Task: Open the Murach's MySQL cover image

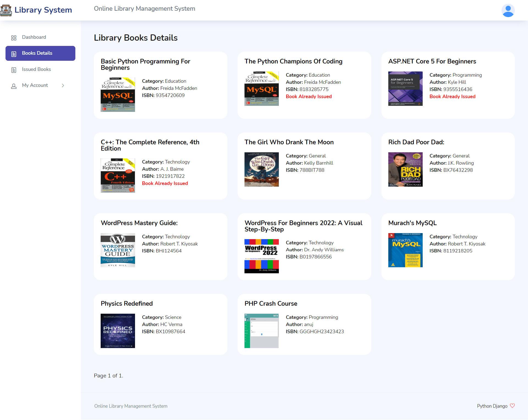Action: [x=405, y=250]
